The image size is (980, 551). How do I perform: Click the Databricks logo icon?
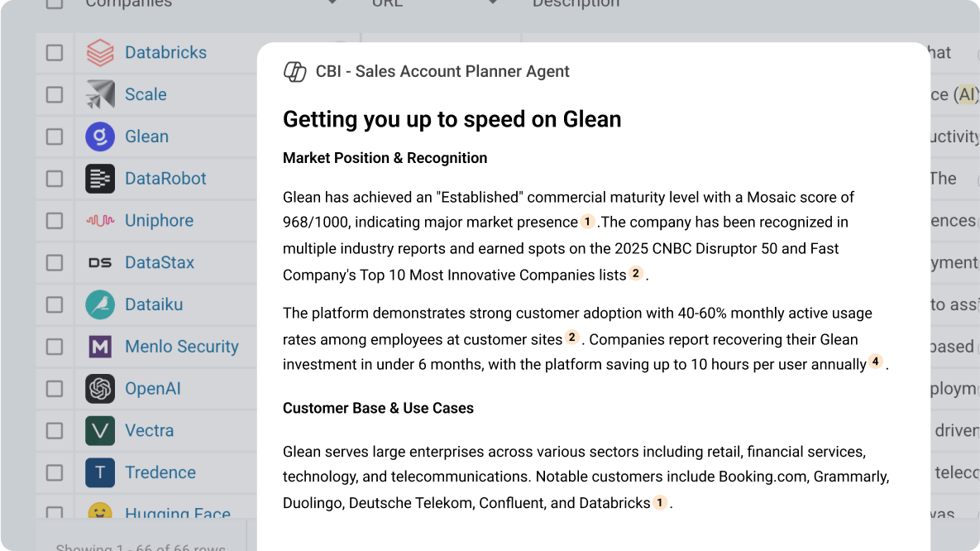[x=101, y=52]
